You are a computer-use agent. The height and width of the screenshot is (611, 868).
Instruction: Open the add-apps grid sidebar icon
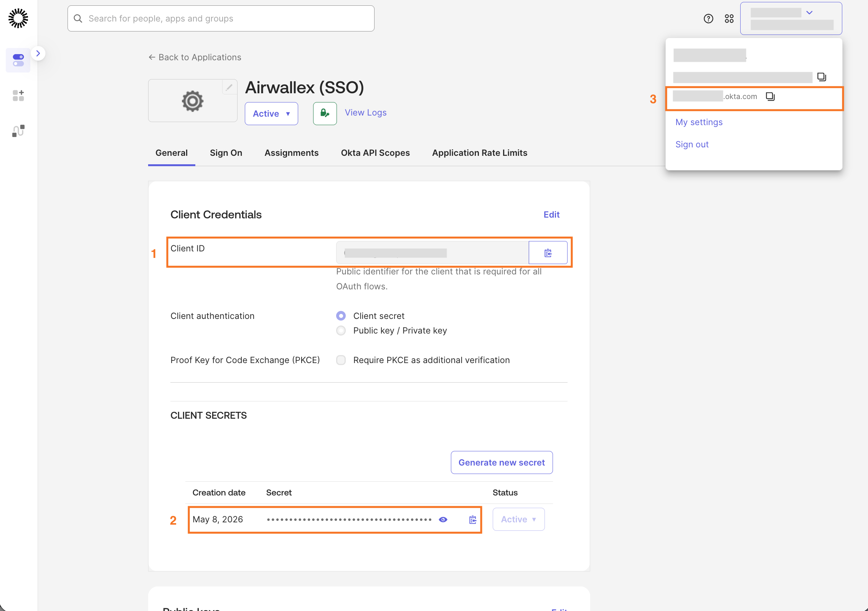(18, 96)
